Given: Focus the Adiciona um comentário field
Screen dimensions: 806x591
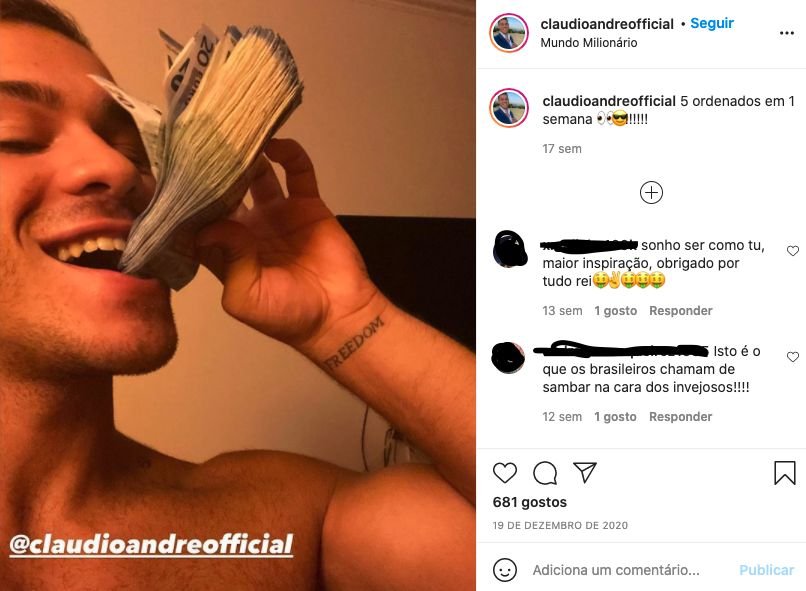Looking at the screenshot, I should (x=616, y=570).
